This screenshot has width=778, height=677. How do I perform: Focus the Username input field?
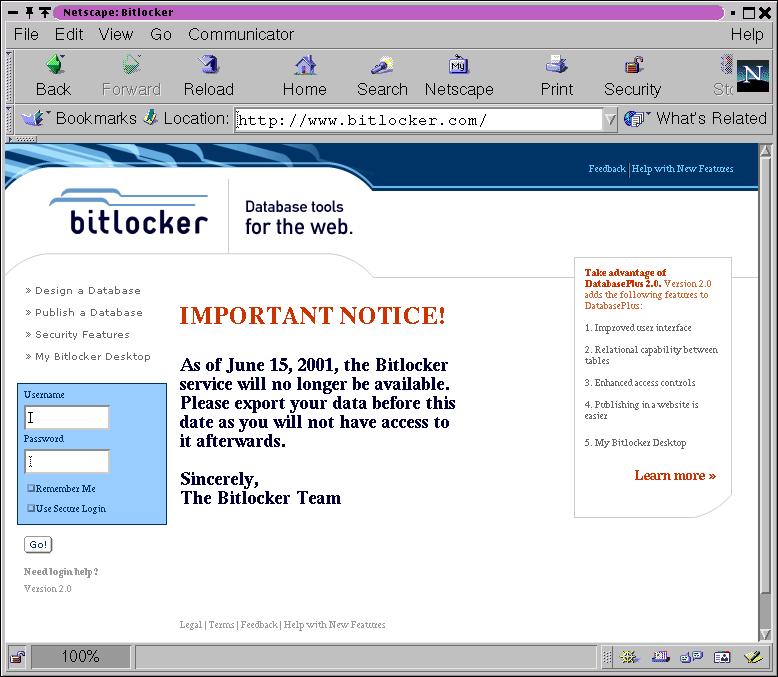[x=67, y=417]
